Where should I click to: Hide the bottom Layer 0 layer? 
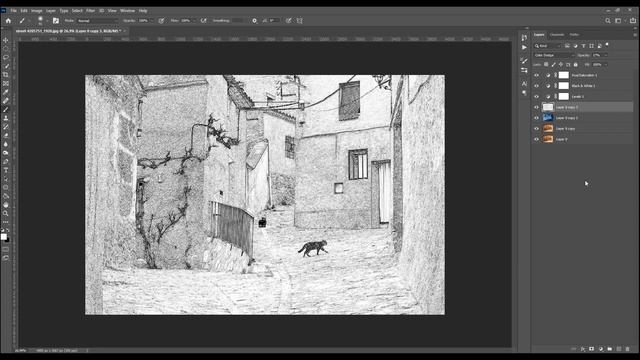[x=536, y=139]
